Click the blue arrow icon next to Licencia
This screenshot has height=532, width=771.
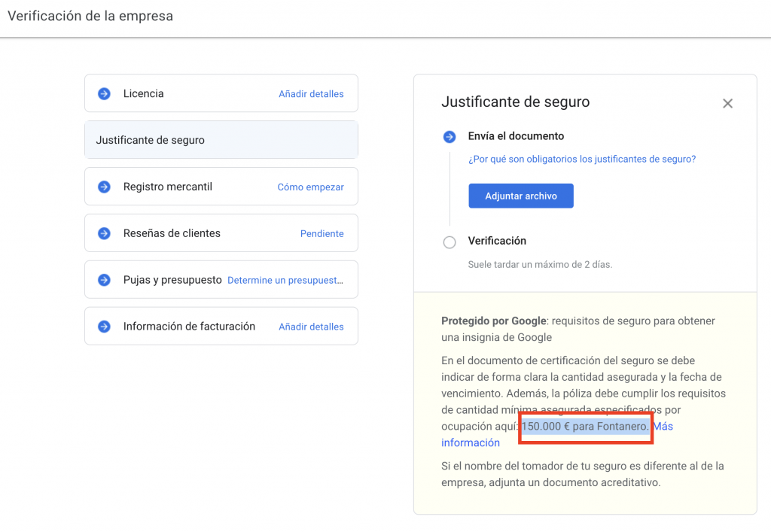pyautogui.click(x=105, y=93)
